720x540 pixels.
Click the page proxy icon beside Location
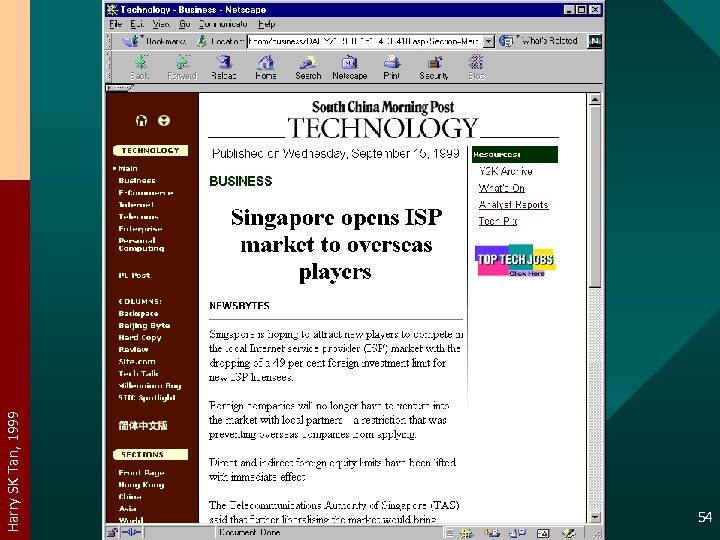pos(201,41)
